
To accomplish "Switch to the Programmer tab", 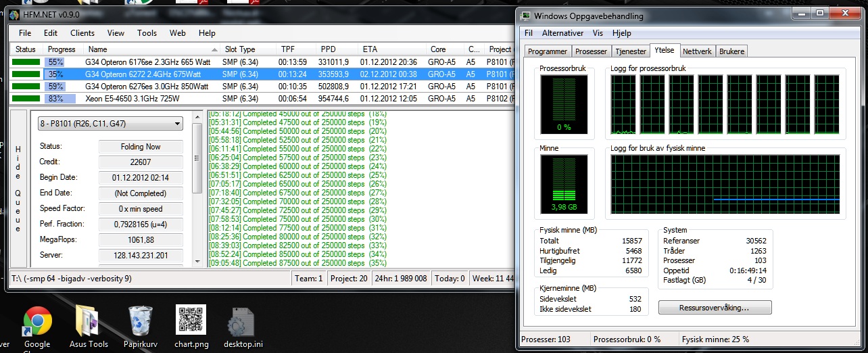I will pos(548,51).
